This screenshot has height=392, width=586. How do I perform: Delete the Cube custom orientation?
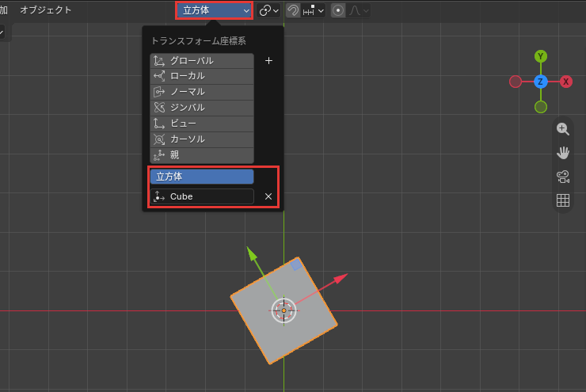click(x=268, y=196)
